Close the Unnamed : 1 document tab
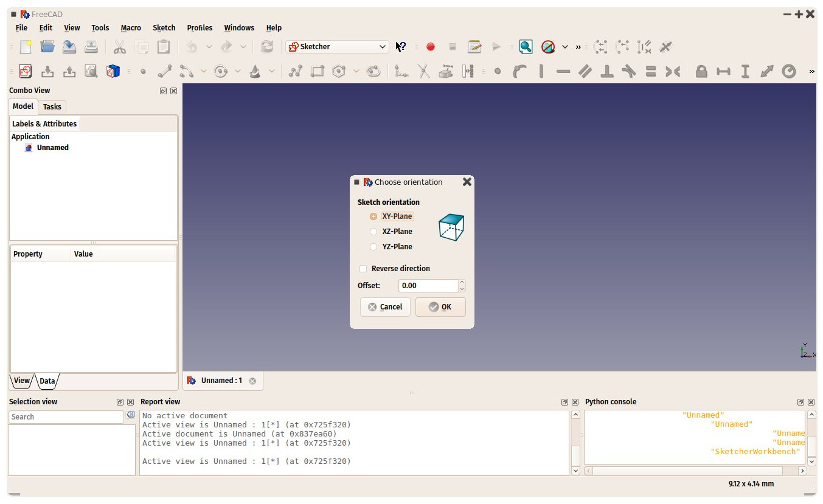This screenshot has height=504, width=823. [252, 381]
